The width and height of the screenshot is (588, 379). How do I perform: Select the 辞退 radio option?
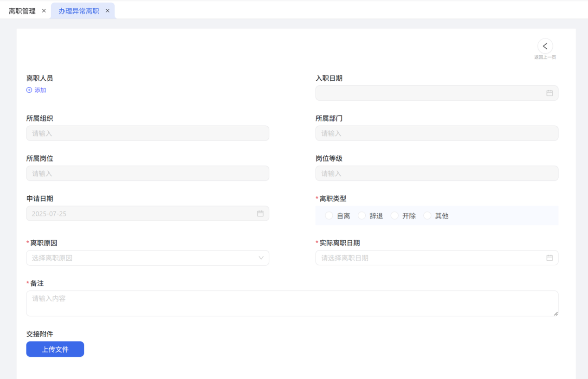point(362,216)
